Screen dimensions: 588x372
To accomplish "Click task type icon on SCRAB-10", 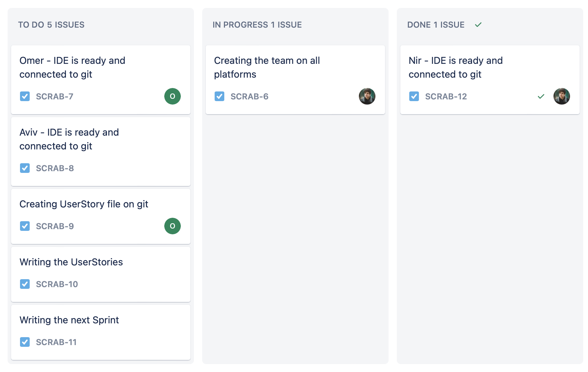I will click(25, 284).
